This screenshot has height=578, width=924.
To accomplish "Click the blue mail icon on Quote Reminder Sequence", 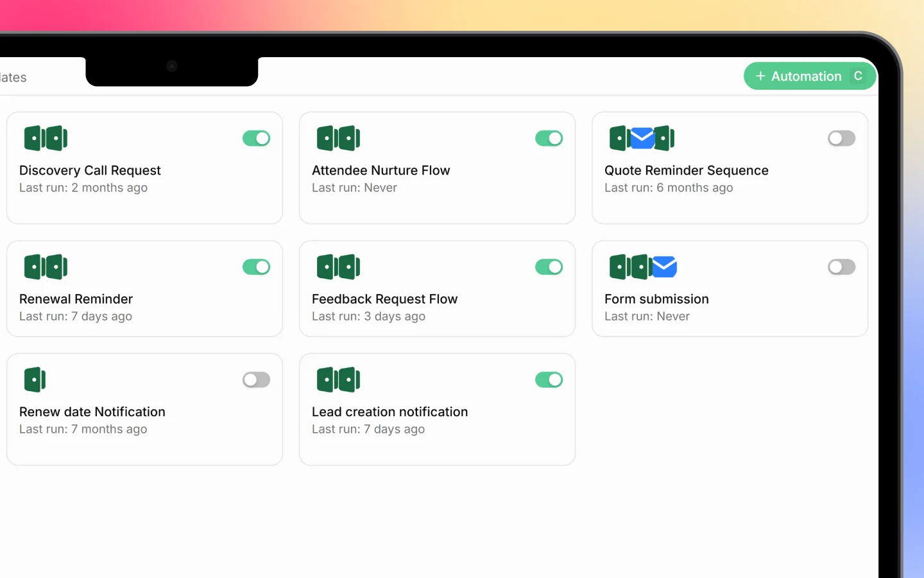I will click(642, 138).
